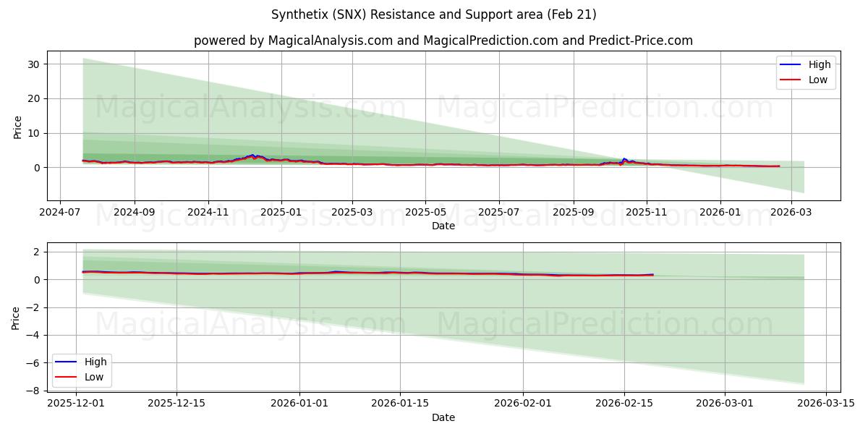The height and width of the screenshot is (434, 868).
Task: Click the price spike near 2024-12 in top chart
Action: coord(252,156)
